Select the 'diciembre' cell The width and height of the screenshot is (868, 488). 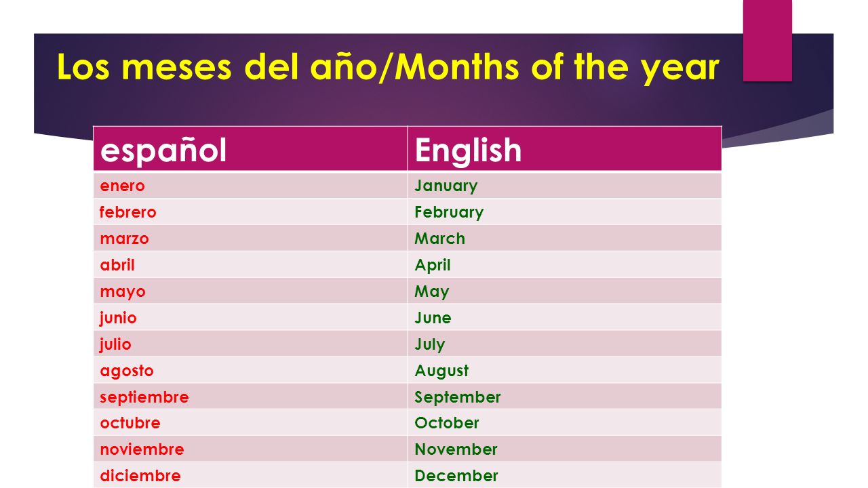(250, 475)
